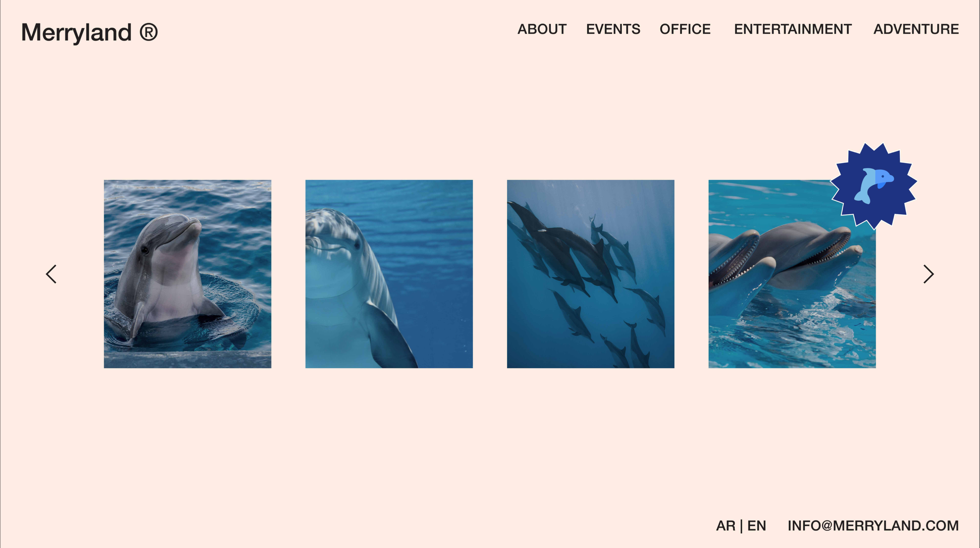Open the underwater dolphin close-up photo
The image size is (980, 548).
[x=389, y=274]
